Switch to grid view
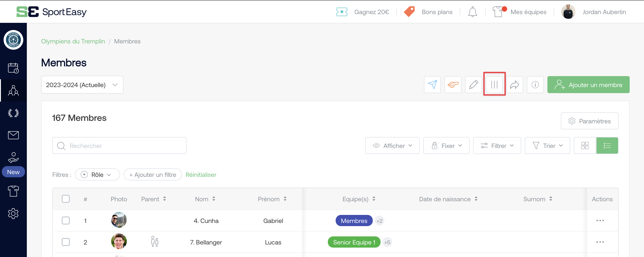 tap(585, 145)
